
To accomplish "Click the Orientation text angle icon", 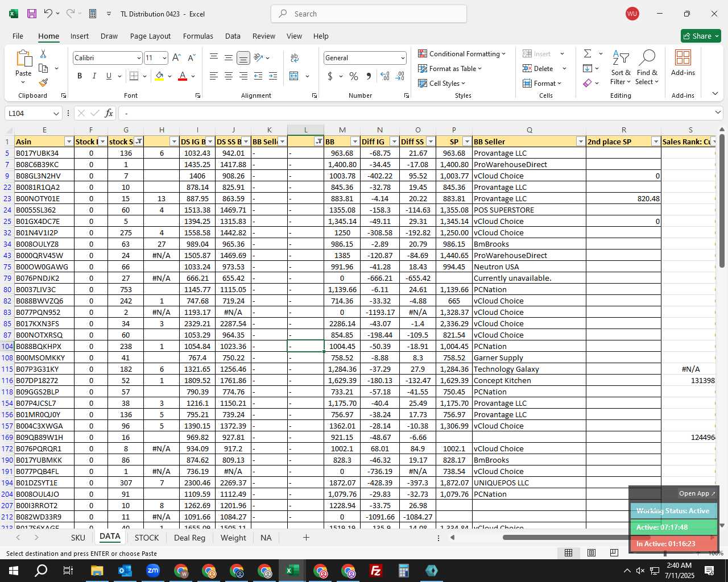I will tap(258, 57).
